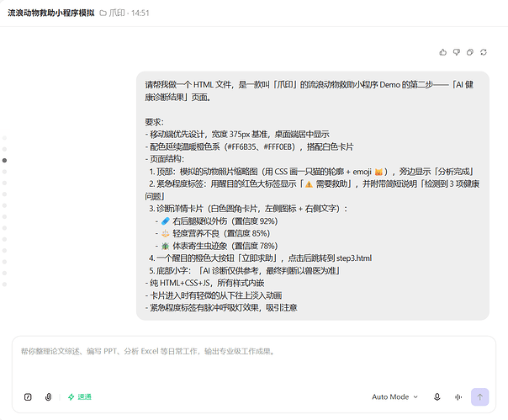Send the message with the arrow button
This screenshot has height=420, width=508.
pyautogui.click(x=479, y=397)
